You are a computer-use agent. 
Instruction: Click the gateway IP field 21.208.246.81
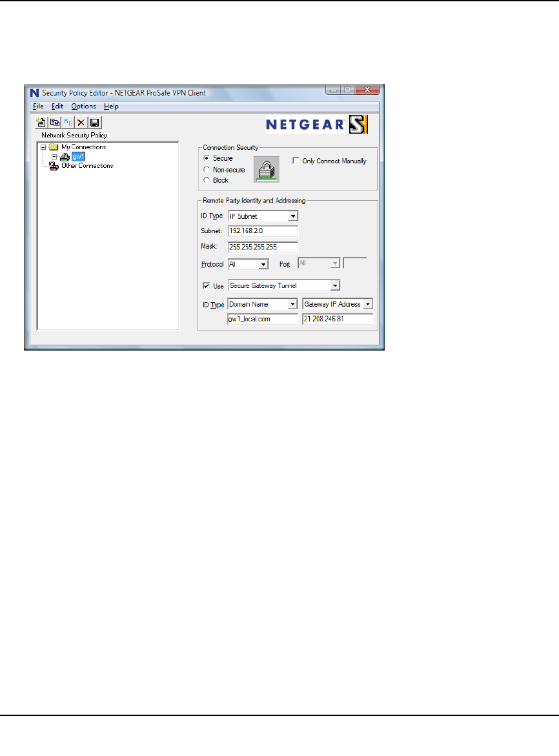(338, 319)
